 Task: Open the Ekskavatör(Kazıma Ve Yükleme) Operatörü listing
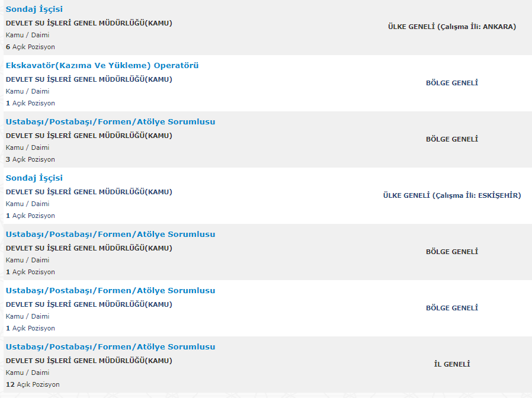coord(102,66)
